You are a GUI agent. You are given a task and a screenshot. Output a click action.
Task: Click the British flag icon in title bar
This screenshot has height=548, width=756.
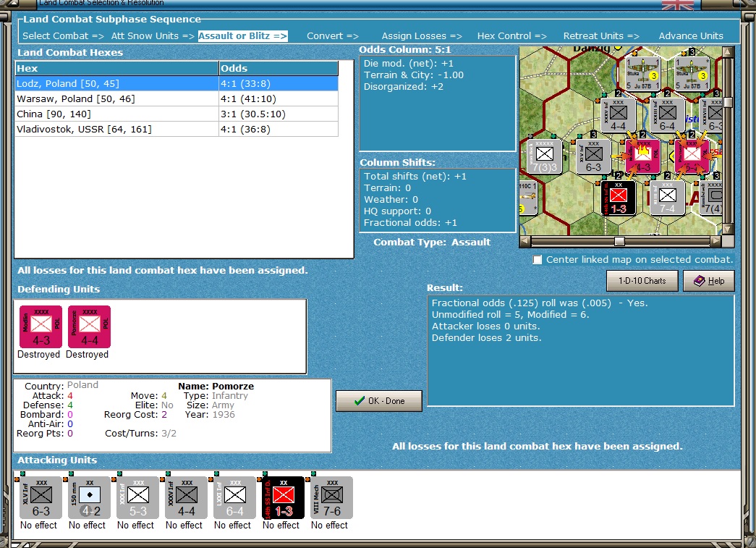(x=677, y=5)
